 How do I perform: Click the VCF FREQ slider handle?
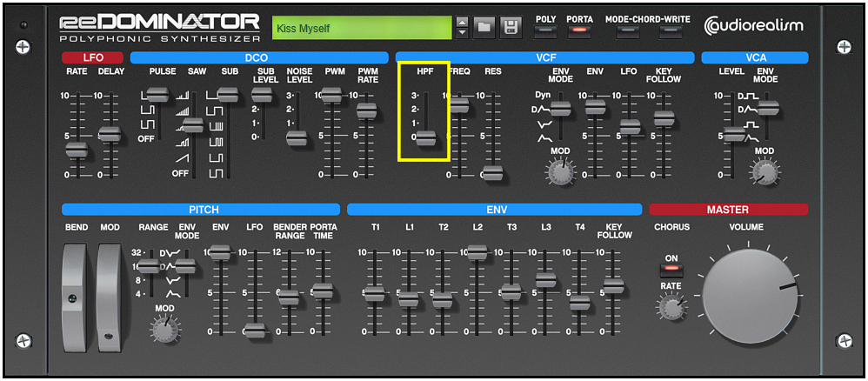[457, 104]
